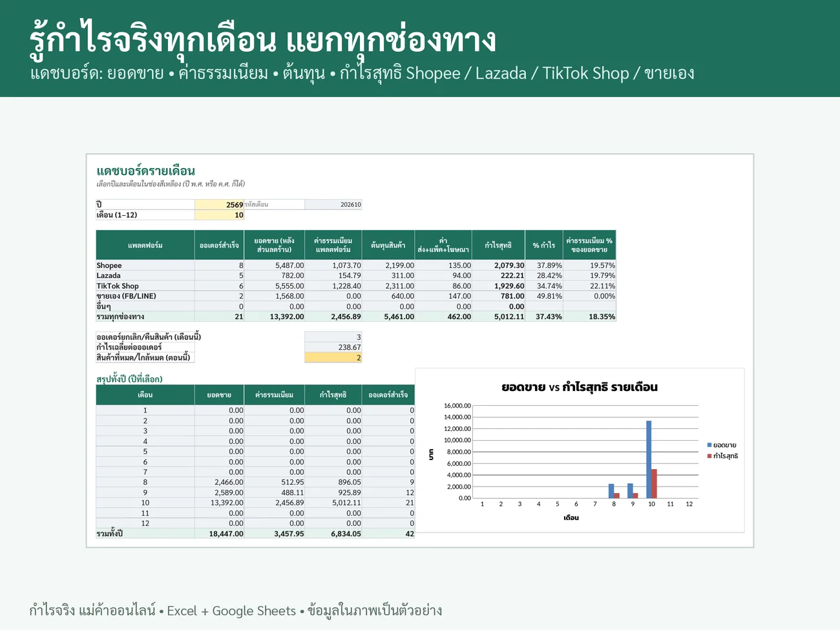The width and height of the screenshot is (840, 630).
Task: Click the 49.81% profit margin cell
Action: pyautogui.click(x=544, y=297)
